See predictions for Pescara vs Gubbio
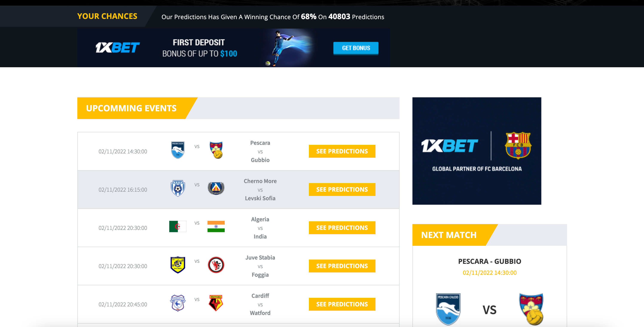 pyautogui.click(x=342, y=151)
